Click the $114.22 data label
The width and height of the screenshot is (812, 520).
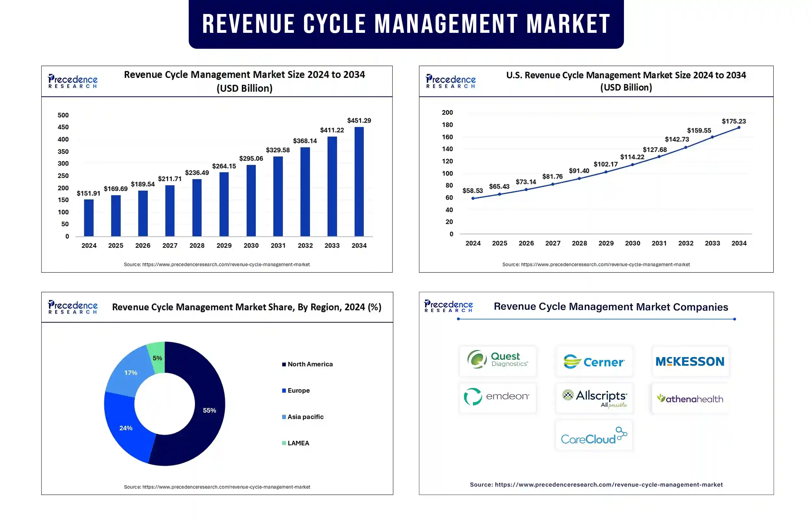(x=632, y=157)
